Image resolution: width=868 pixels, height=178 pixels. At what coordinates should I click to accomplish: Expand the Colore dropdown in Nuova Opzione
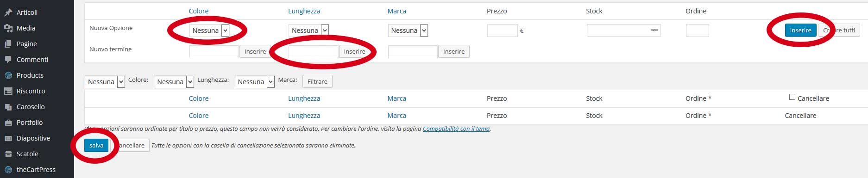pos(209,31)
